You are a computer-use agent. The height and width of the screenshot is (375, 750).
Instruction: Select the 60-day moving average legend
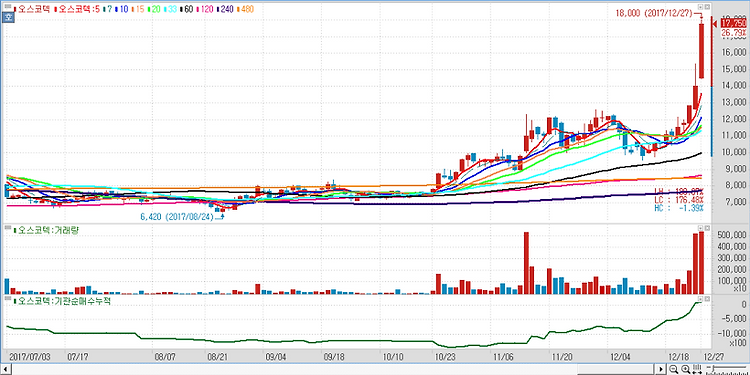(x=188, y=9)
